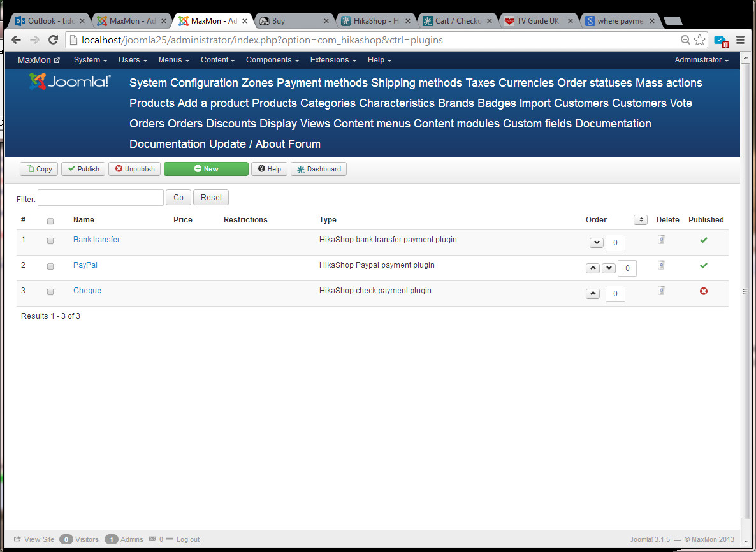Viewport: 756px width, 552px height.
Task: Close the Outlook browser tab
Action: pos(82,21)
